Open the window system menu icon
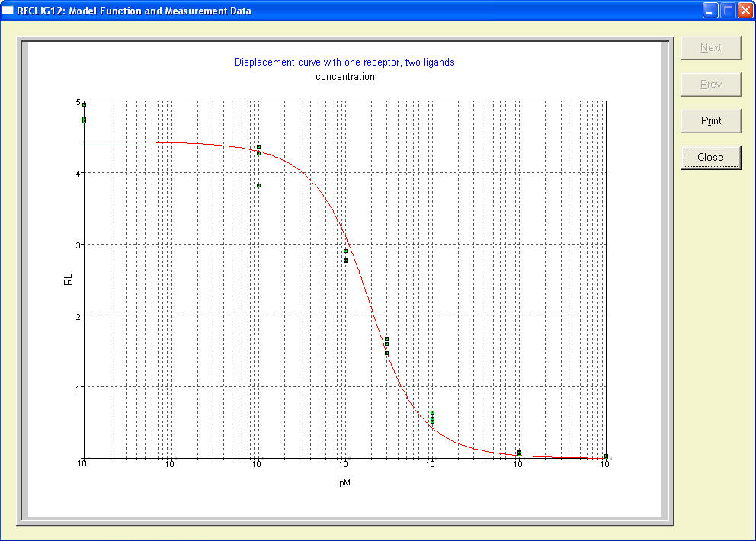Image resolution: width=756 pixels, height=541 pixels. point(8,11)
